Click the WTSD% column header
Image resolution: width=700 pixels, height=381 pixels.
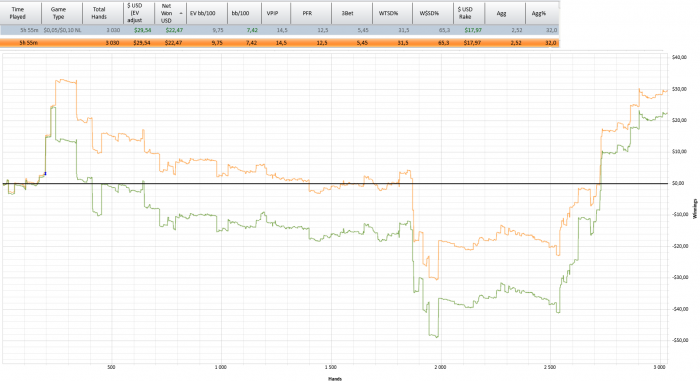(x=392, y=13)
